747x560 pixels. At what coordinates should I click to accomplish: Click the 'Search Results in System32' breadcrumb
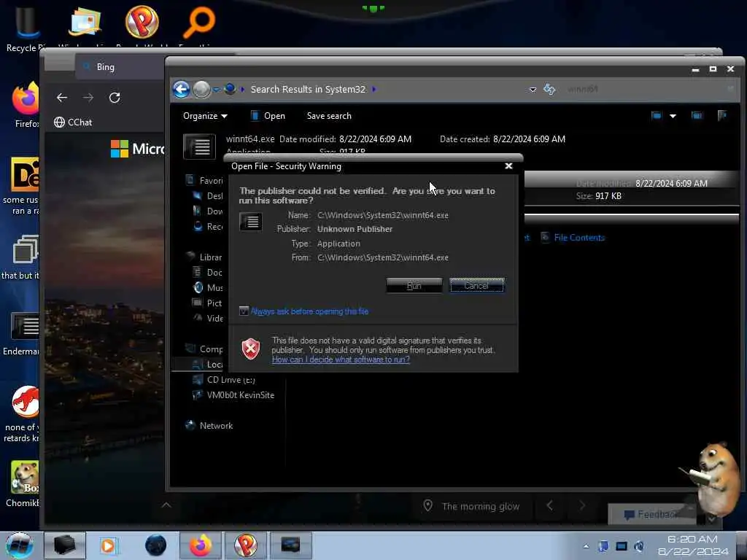point(308,90)
